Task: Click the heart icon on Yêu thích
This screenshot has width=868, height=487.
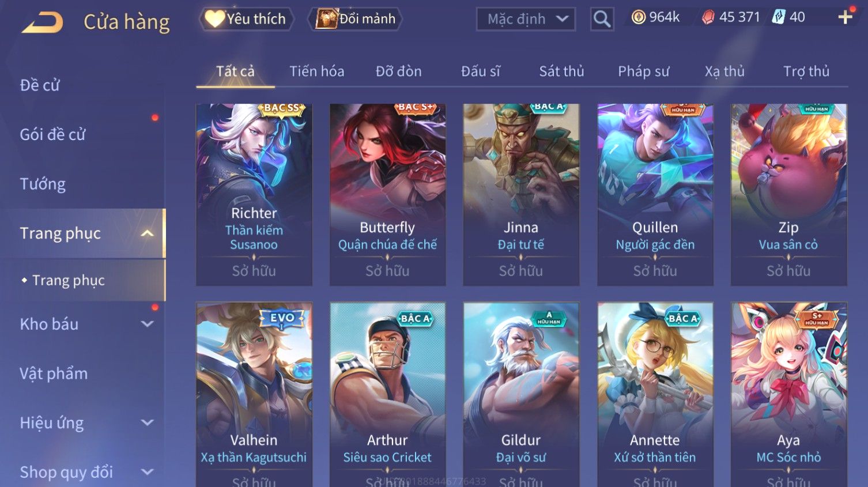Action: click(x=214, y=19)
